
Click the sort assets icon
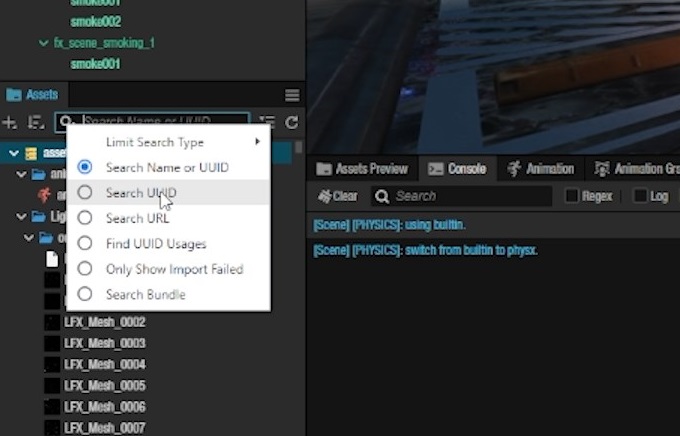(36, 123)
